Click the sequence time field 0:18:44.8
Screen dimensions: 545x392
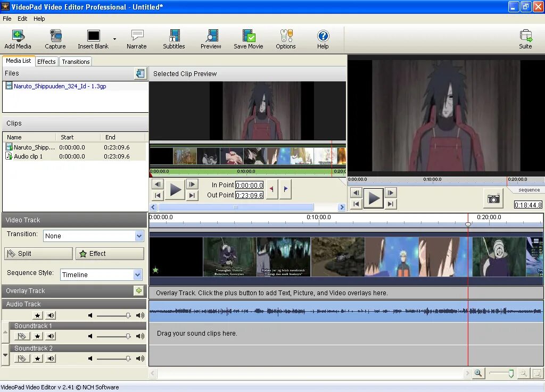pyautogui.click(x=528, y=205)
